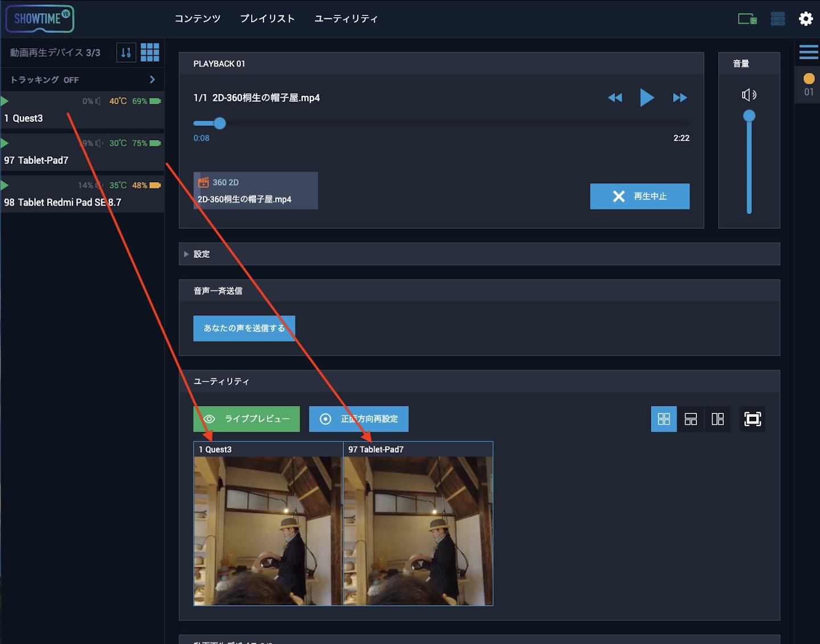Image resolution: width=820 pixels, height=644 pixels.
Task: Select the one-over-two preview layout
Action: [x=691, y=419]
